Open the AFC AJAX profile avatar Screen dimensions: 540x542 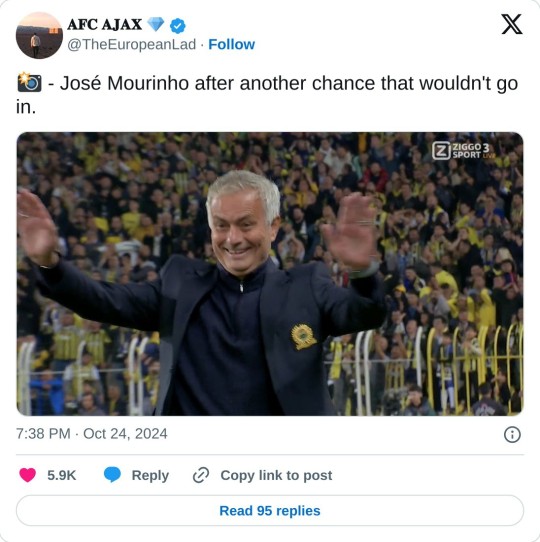[39, 36]
